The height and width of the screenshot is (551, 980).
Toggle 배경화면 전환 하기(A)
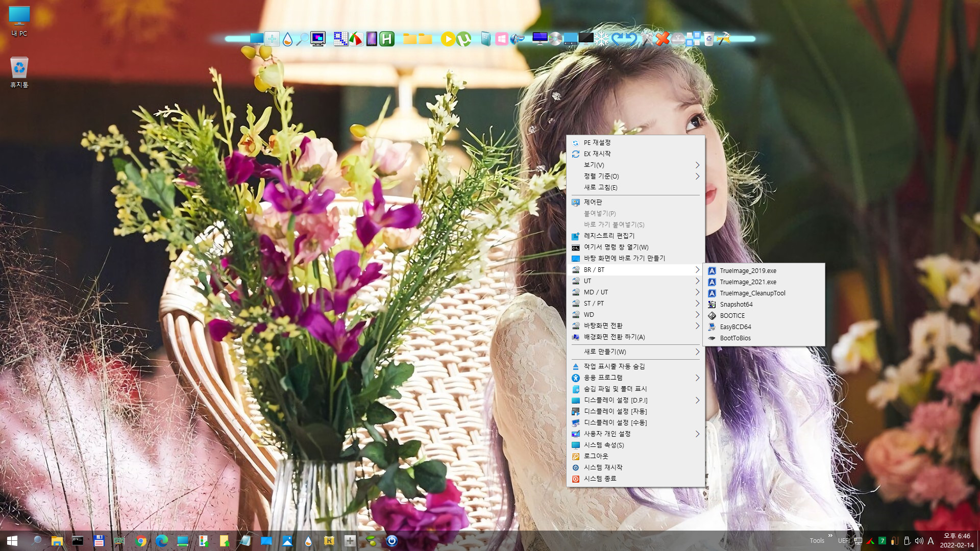click(x=635, y=337)
